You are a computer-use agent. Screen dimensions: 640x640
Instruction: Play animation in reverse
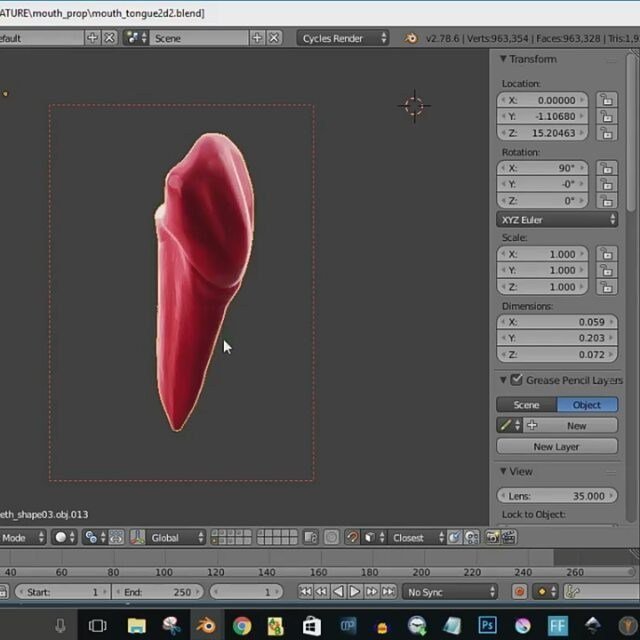(338, 591)
